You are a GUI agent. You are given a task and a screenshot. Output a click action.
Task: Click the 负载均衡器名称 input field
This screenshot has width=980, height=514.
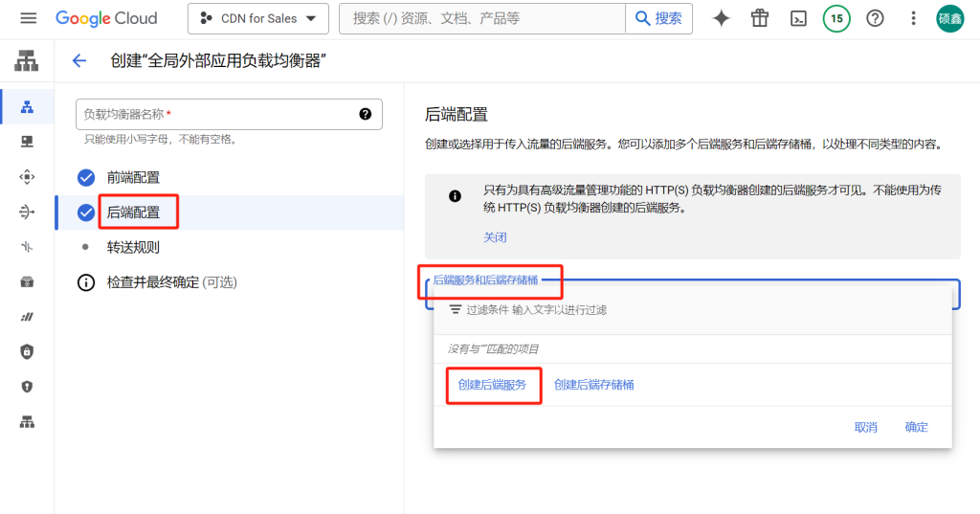coord(215,114)
